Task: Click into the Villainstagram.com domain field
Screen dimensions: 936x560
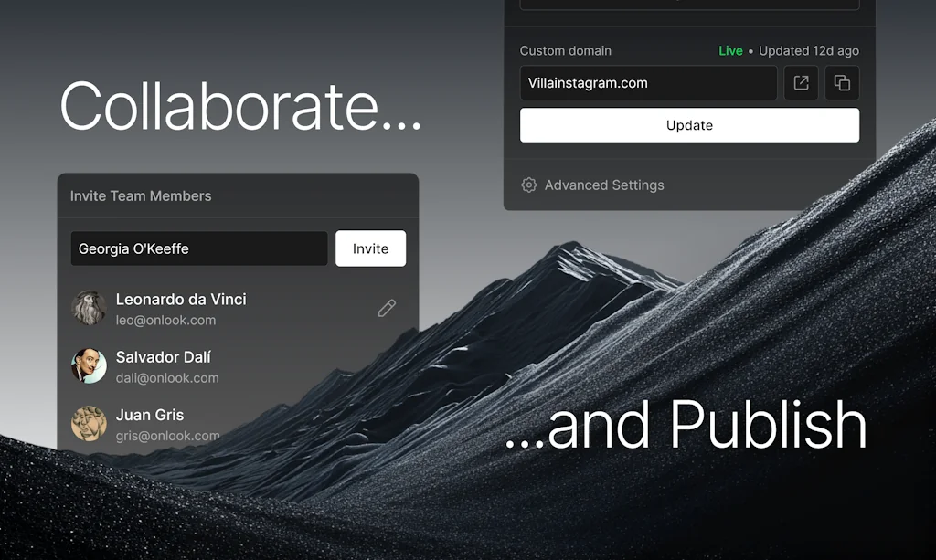Action: pos(648,83)
